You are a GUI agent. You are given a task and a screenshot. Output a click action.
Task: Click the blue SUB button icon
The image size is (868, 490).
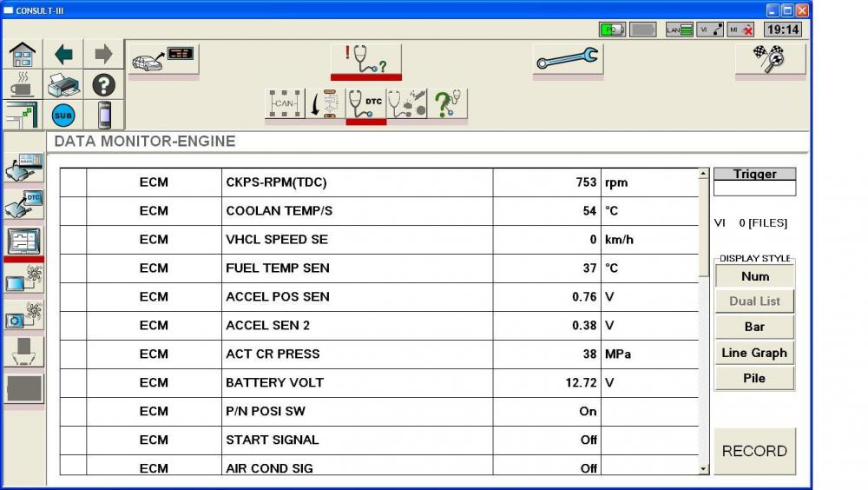coord(63,115)
